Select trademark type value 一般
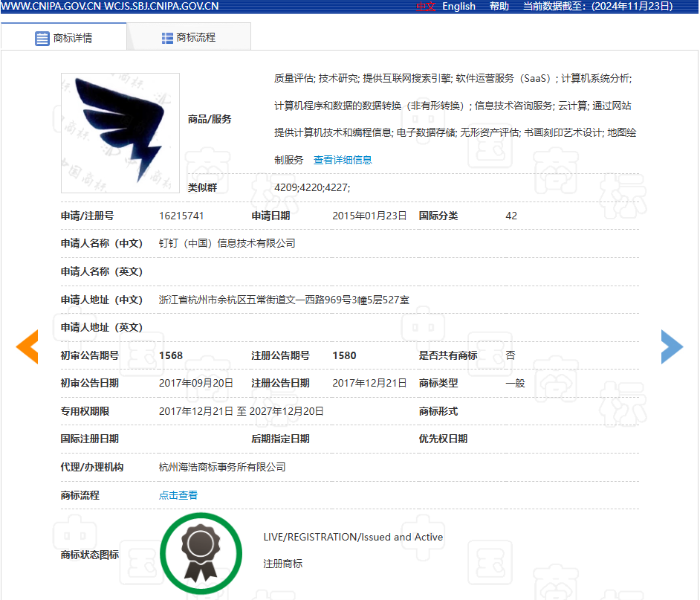 point(515,384)
